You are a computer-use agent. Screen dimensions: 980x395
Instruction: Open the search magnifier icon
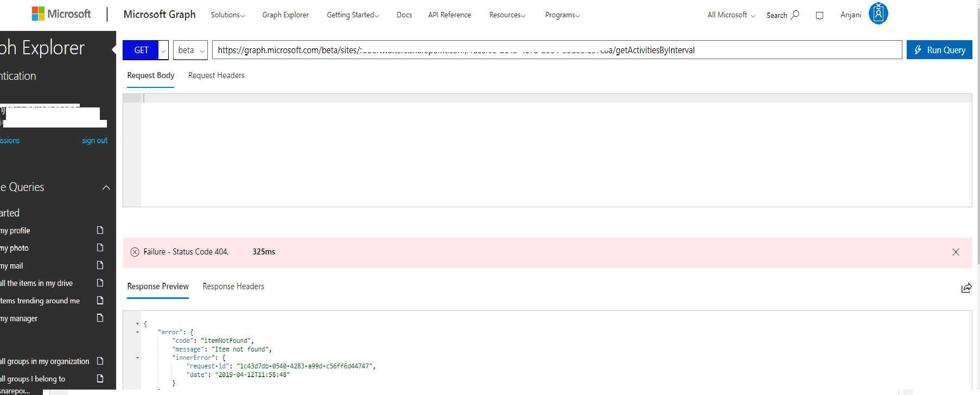(795, 15)
